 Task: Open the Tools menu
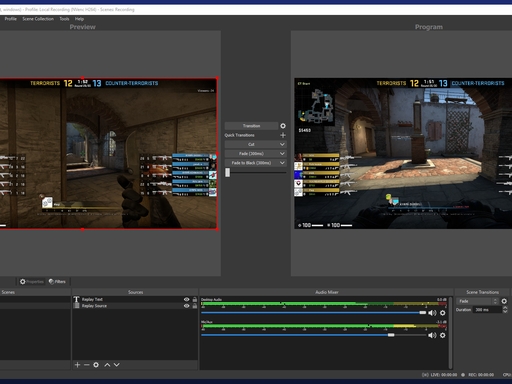coord(64,19)
